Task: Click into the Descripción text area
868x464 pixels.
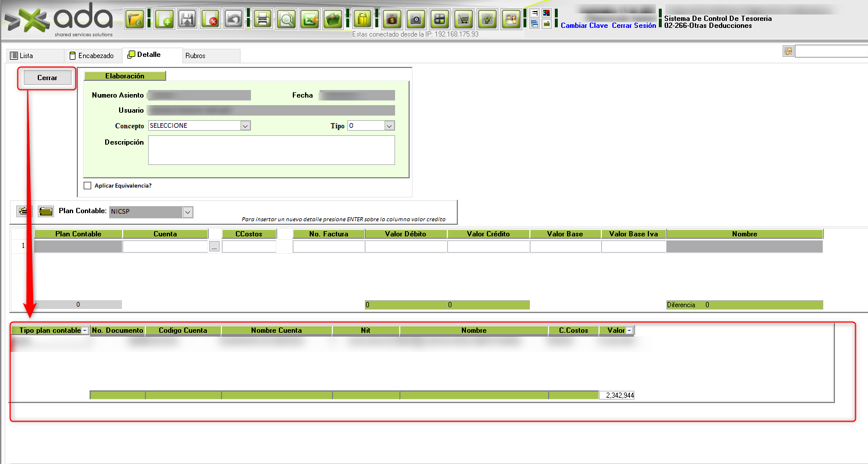Action: point(271,150)
